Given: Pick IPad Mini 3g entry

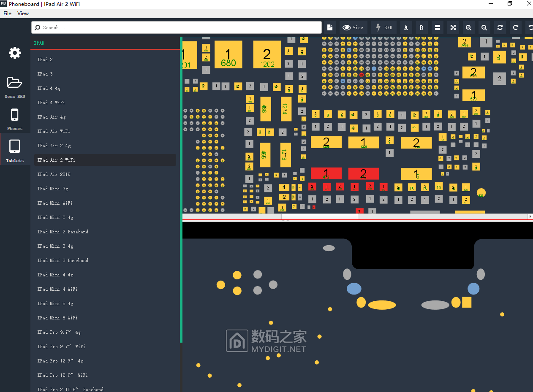Looking at the screenshot, I should (x=105, y=189).
